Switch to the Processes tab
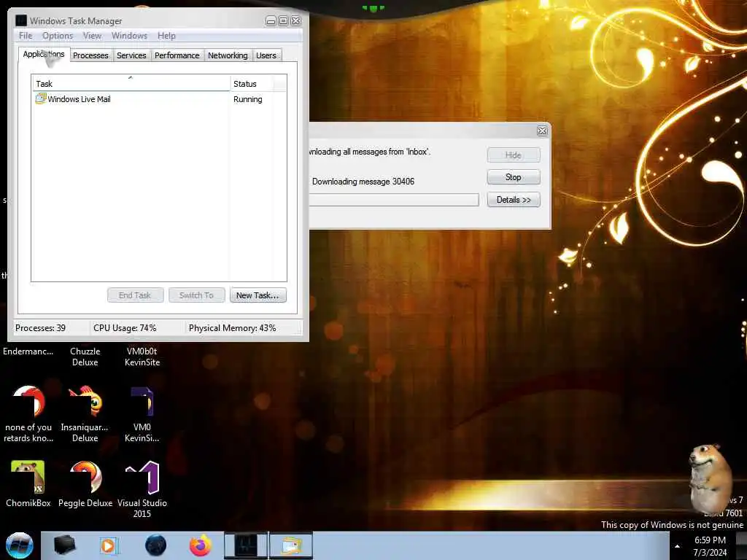747x560 pixels. tap(90, 55)
